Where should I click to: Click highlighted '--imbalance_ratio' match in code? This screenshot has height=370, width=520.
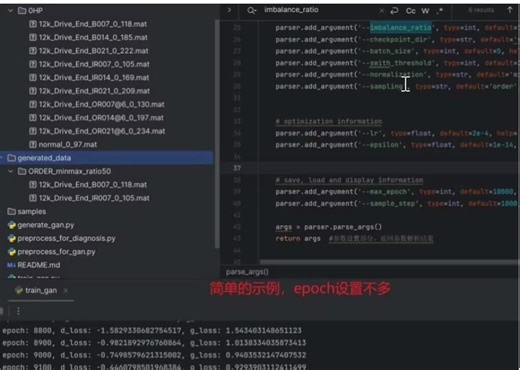pyautogui.click(x=400, y=27)
